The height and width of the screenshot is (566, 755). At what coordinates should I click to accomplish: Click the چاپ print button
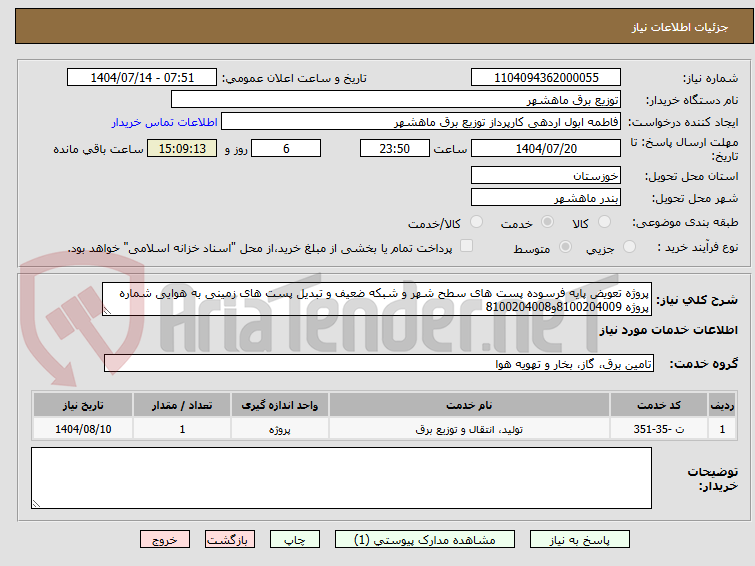295,540
